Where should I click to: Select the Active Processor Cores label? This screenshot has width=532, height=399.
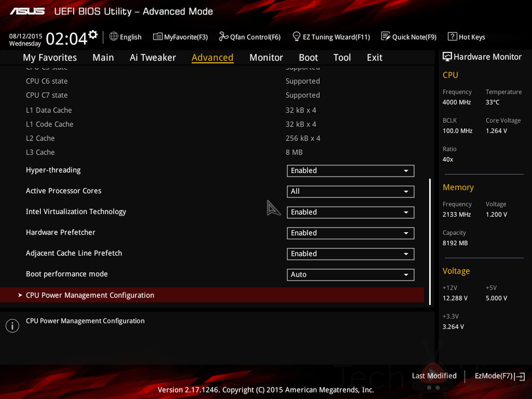click(x=64, y=191)
